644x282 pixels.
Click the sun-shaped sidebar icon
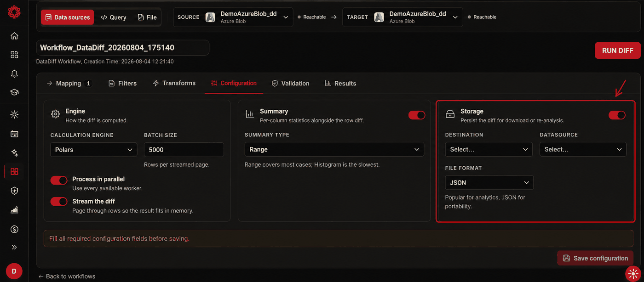14,114
